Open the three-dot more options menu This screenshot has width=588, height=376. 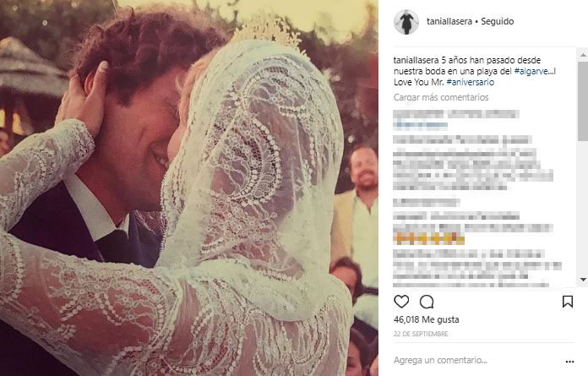(x=569, y=362)
